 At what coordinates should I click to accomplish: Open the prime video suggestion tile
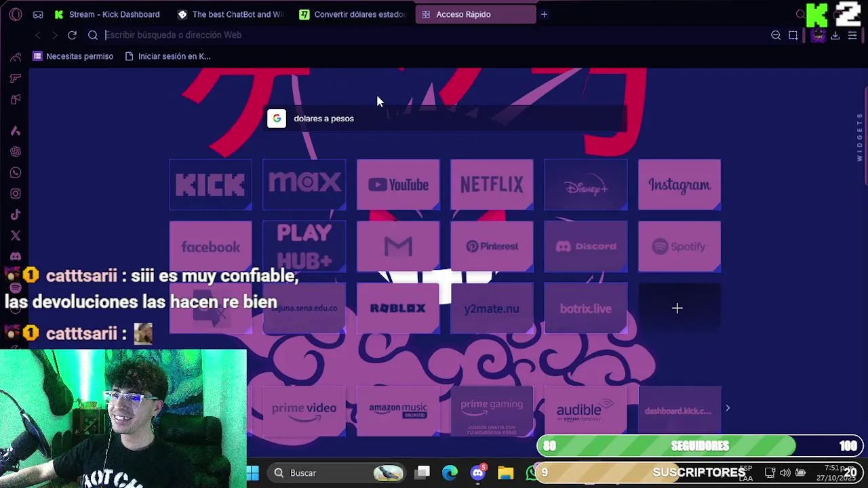coord(304,410)
